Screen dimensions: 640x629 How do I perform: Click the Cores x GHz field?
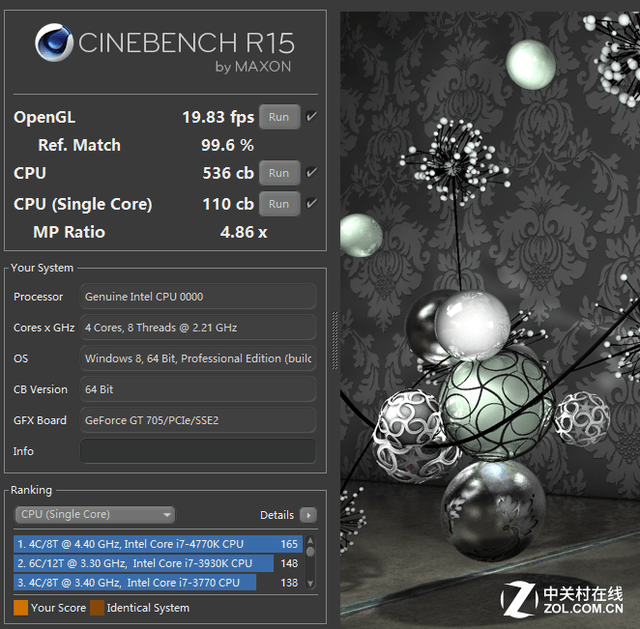pyautogui.click(x=198, y=328)
